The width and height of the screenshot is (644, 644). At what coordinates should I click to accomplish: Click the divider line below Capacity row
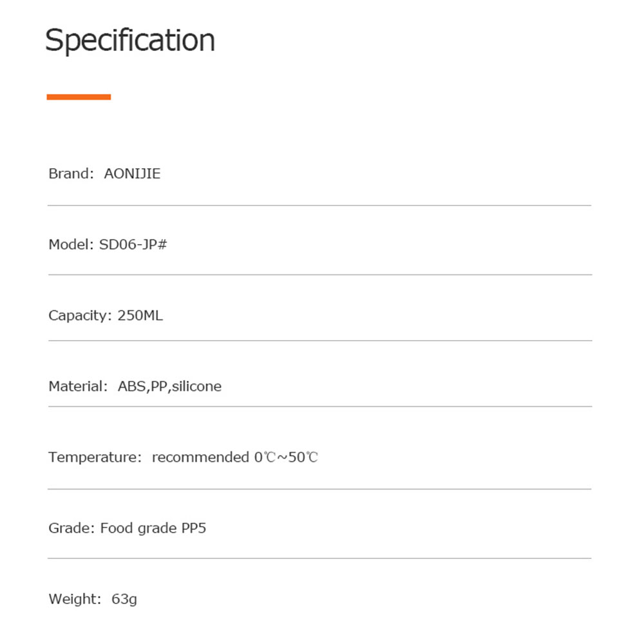click(x=319, y=341)
